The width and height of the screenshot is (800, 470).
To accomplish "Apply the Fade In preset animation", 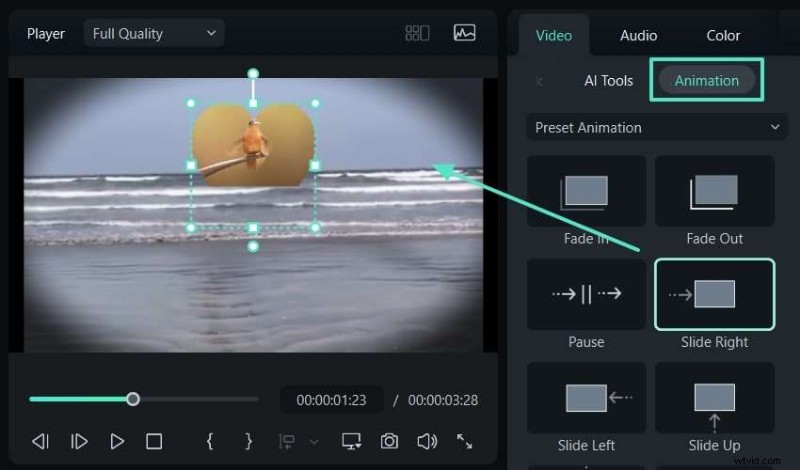I will (x=586, y=192).
